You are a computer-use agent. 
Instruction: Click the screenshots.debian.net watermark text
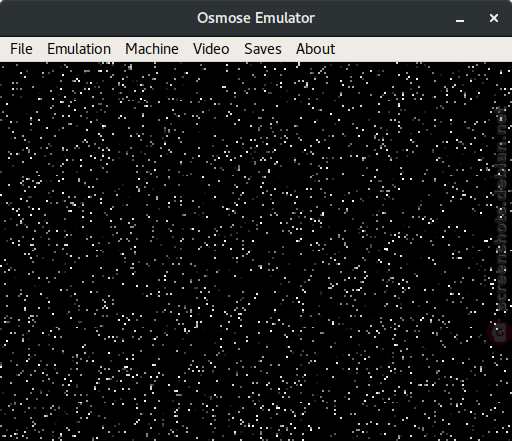[502, 208]
